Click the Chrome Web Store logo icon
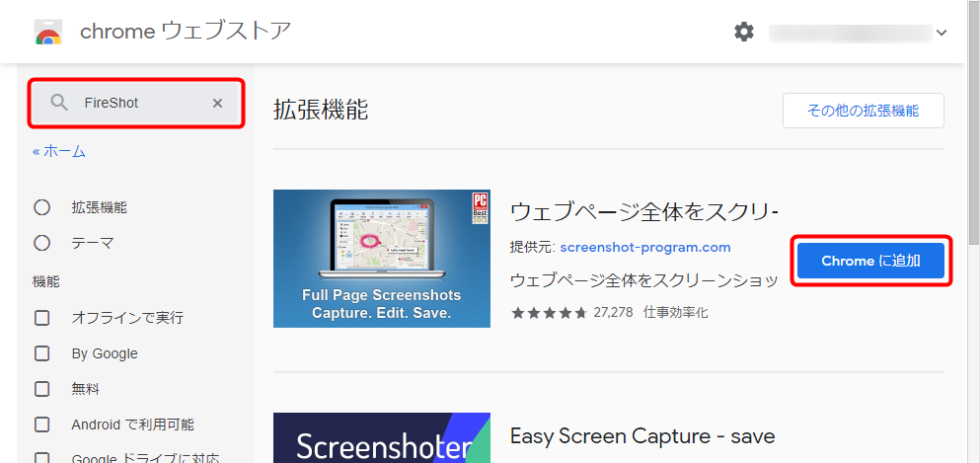Viewport: 980px width, 463px height. pyautogui.click(x=48, y=32)
